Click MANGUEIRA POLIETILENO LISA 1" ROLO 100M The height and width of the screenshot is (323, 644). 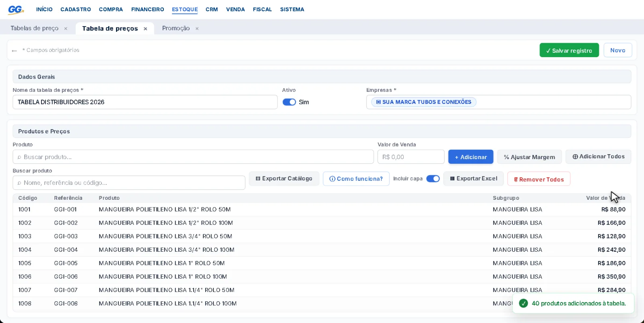click(163, 277)
